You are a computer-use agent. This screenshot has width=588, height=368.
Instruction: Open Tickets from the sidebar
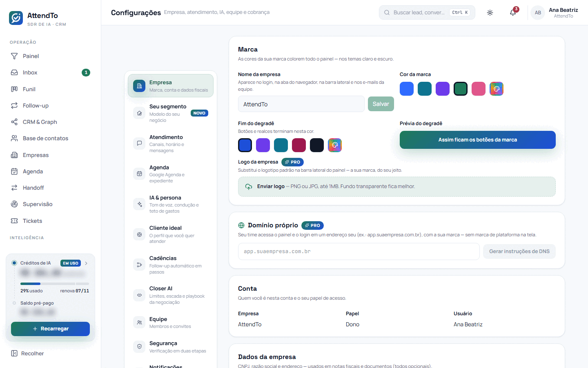[x=50, y=221]
